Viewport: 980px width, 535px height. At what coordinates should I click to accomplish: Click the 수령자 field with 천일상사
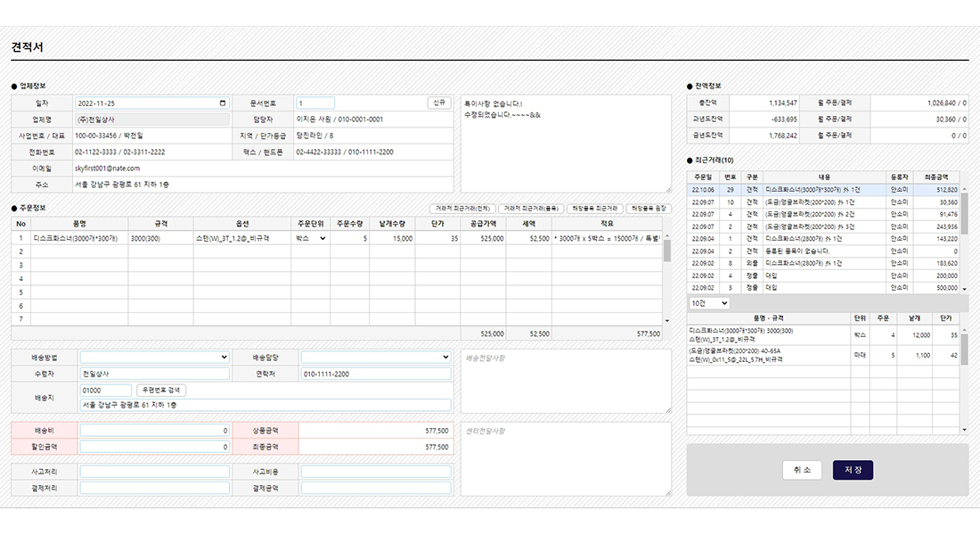pos(154,374)
